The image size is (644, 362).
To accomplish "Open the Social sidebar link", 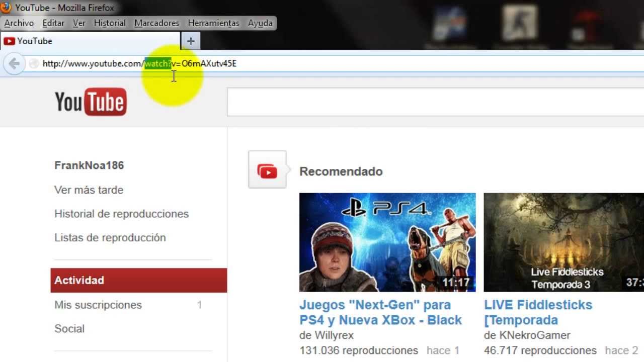I will (69, 329).
